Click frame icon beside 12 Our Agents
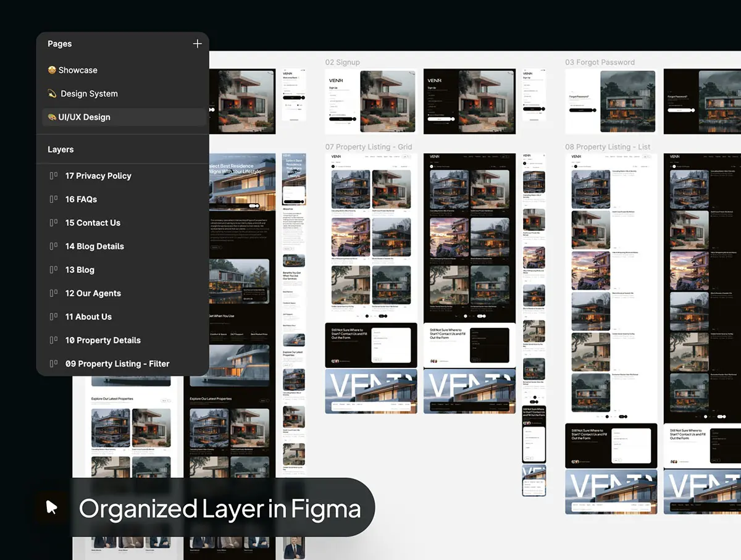The width and height of the screenshot is (741, 560). click(54, 293)
